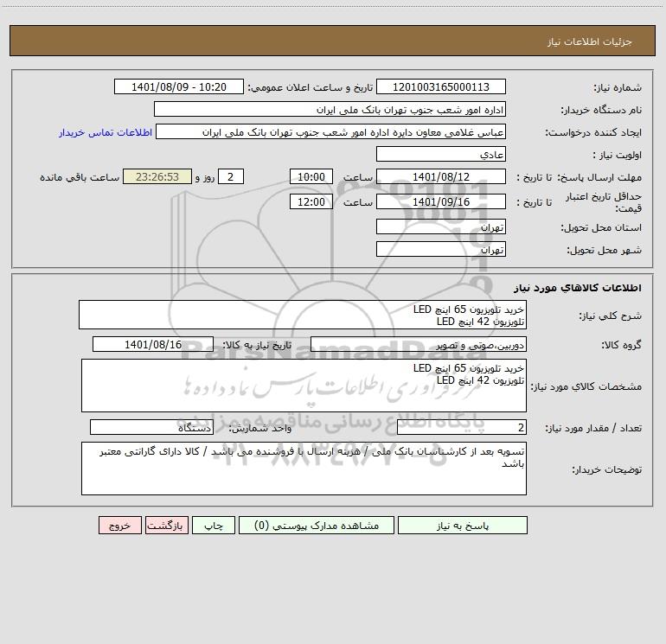Click the استان محل تحویل field
666x644 pixels.
coord(441,226)
